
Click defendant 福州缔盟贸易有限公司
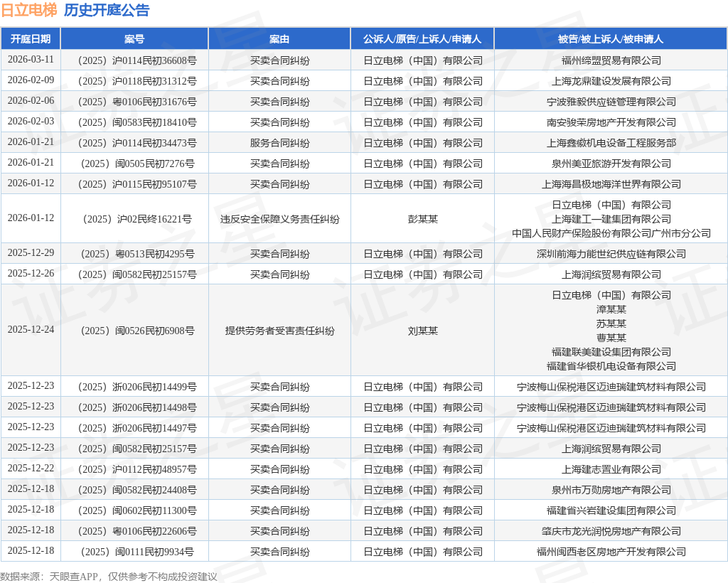[611, 60]
